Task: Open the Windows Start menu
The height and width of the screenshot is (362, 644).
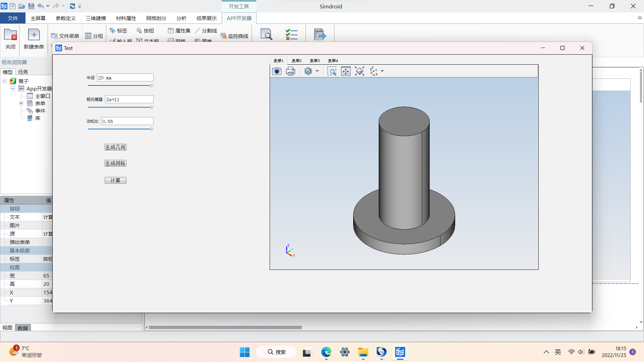Action: [x=245, y=352]
